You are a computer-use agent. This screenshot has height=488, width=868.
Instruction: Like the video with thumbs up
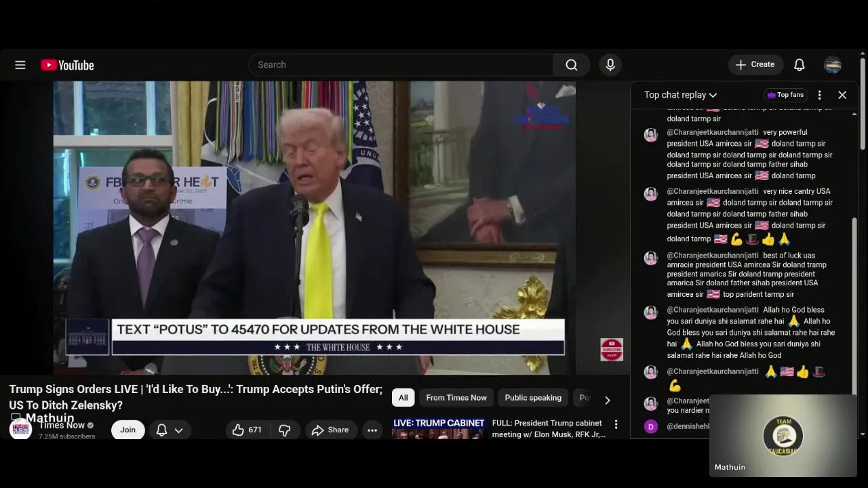click(247, 430)
